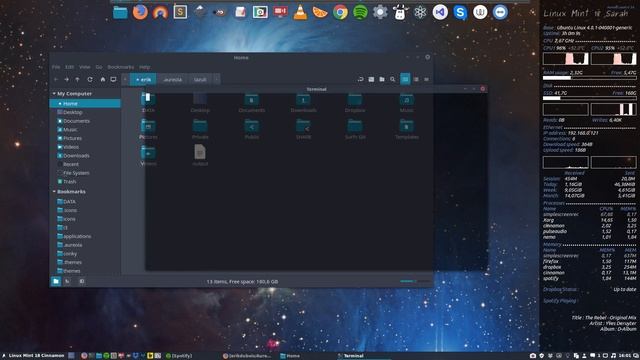Select Home in the sidebar
The image size is (640, 360).
pos(85,104)
